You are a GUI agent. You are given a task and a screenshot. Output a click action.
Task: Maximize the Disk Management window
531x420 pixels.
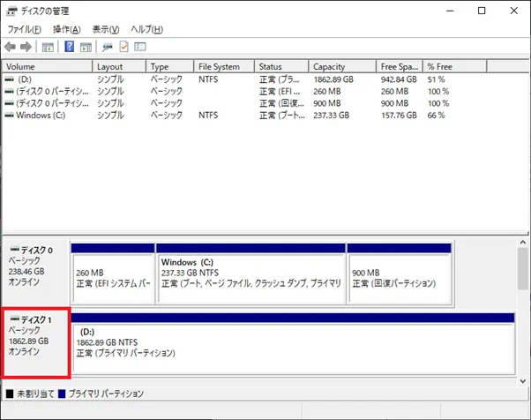(x=482, y=11)
